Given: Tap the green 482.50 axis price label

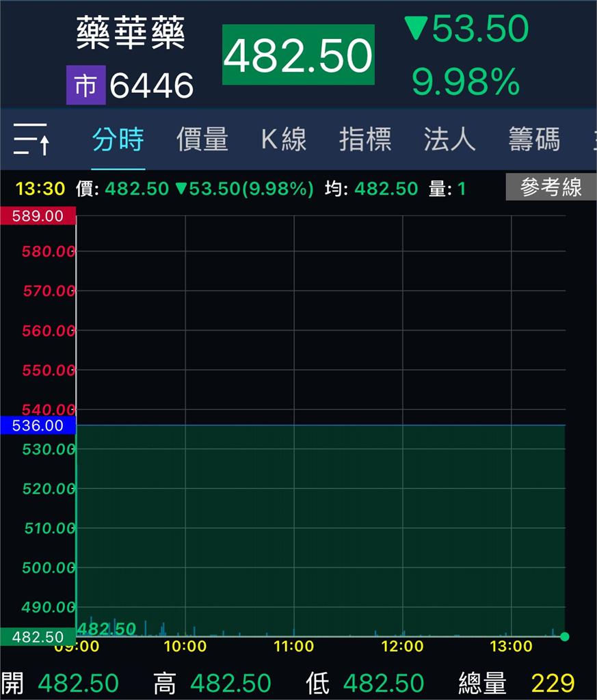Looking at the screenshot, I should click(38, 636).
